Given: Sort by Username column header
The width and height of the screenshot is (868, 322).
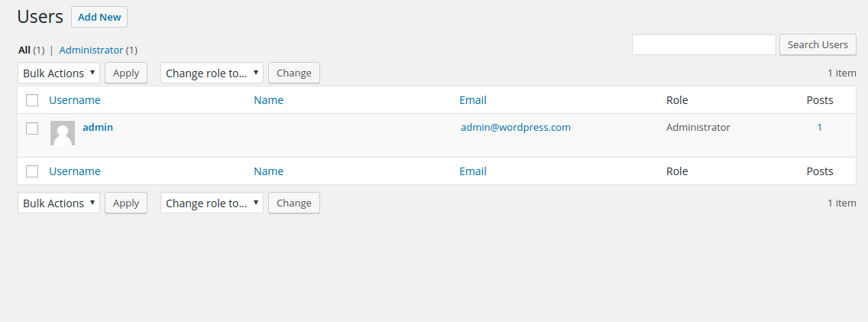Looking at the screenshot, I should click(x=75, y=100).
